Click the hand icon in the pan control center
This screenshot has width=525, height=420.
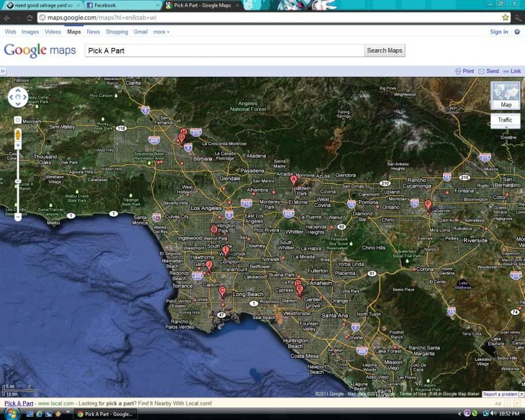18,97
